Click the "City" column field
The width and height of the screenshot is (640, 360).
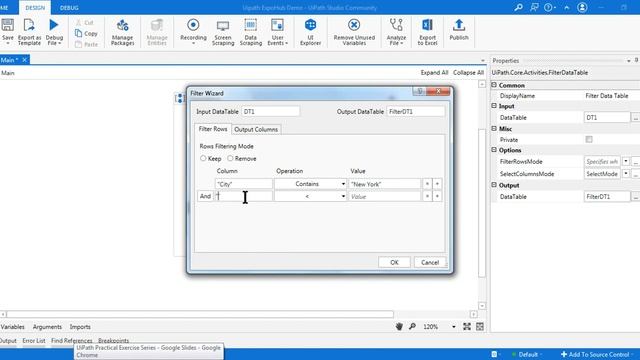243,184
